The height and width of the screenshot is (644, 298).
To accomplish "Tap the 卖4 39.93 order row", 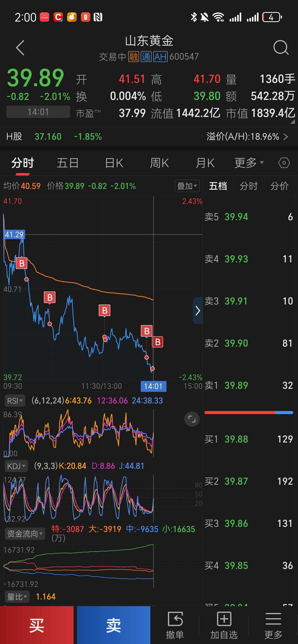I will pos(249,259).
